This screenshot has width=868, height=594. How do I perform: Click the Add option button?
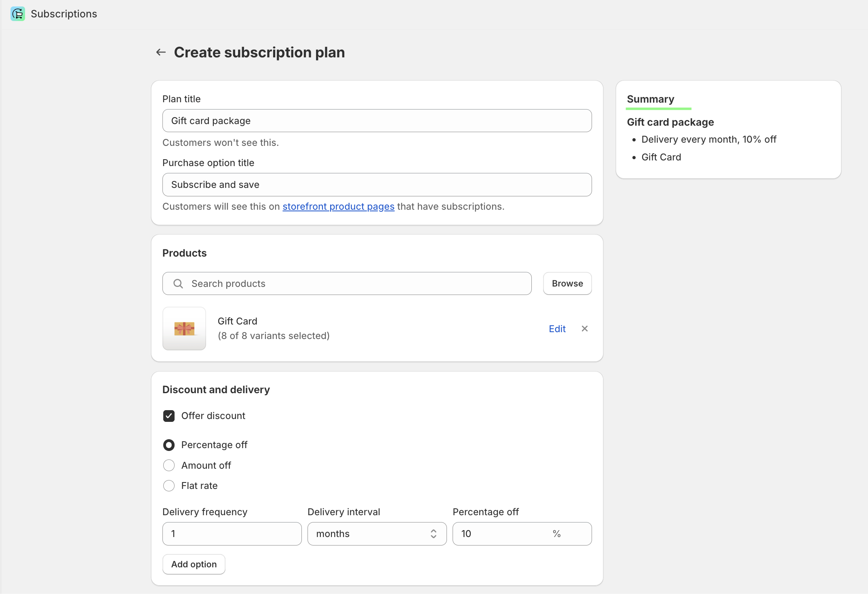194,564
